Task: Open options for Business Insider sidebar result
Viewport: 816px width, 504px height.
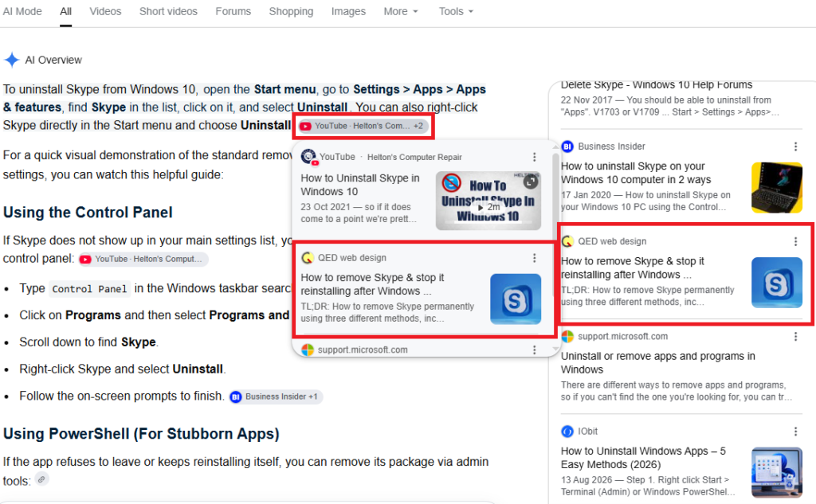Action: coord(795,147)
